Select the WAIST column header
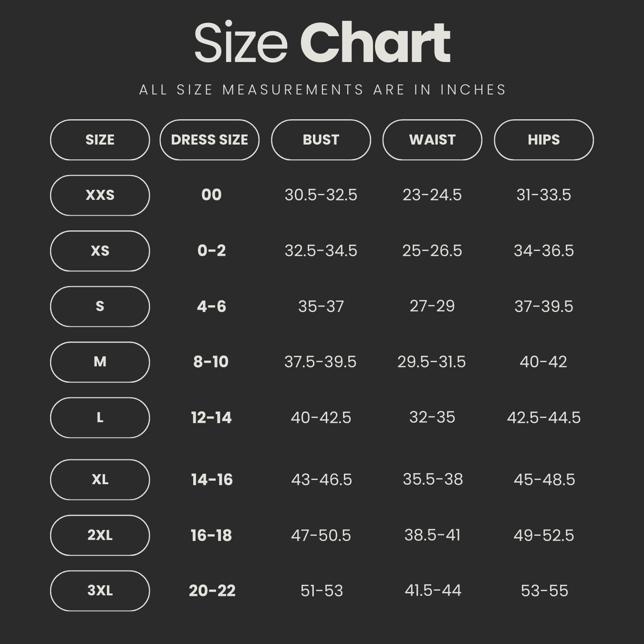 tap(432, 140)
